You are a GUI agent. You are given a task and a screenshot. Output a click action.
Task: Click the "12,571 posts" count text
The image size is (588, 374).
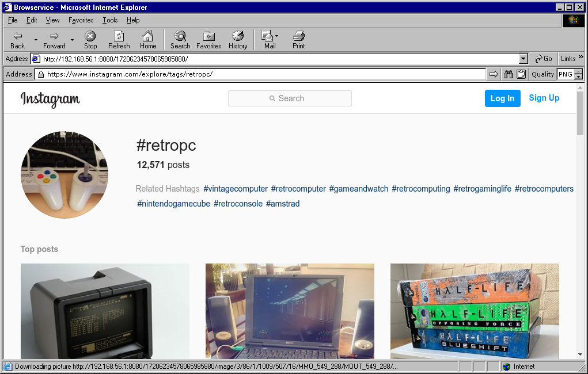point(163,165)
